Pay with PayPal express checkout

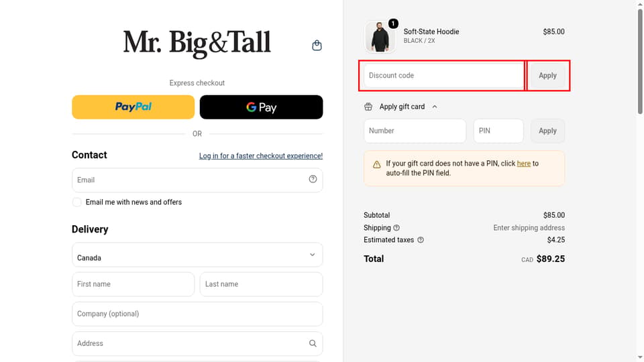pyautogui.click(x=133, y=107)
